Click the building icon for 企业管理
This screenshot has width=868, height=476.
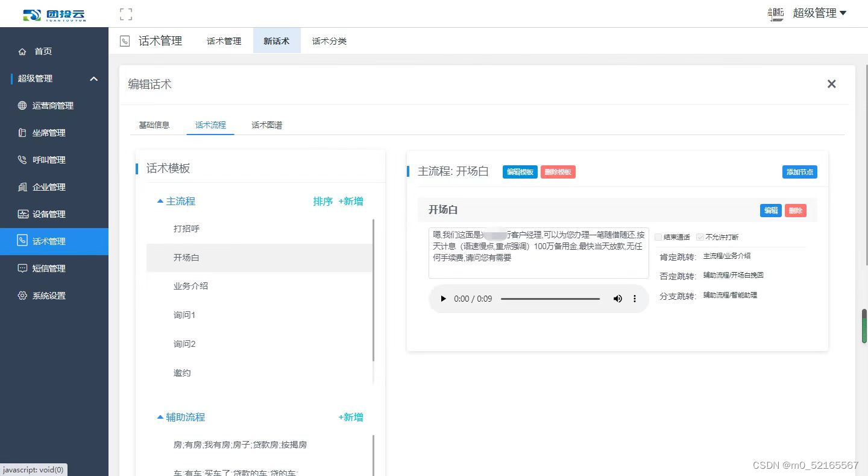[x=23, y=187]
